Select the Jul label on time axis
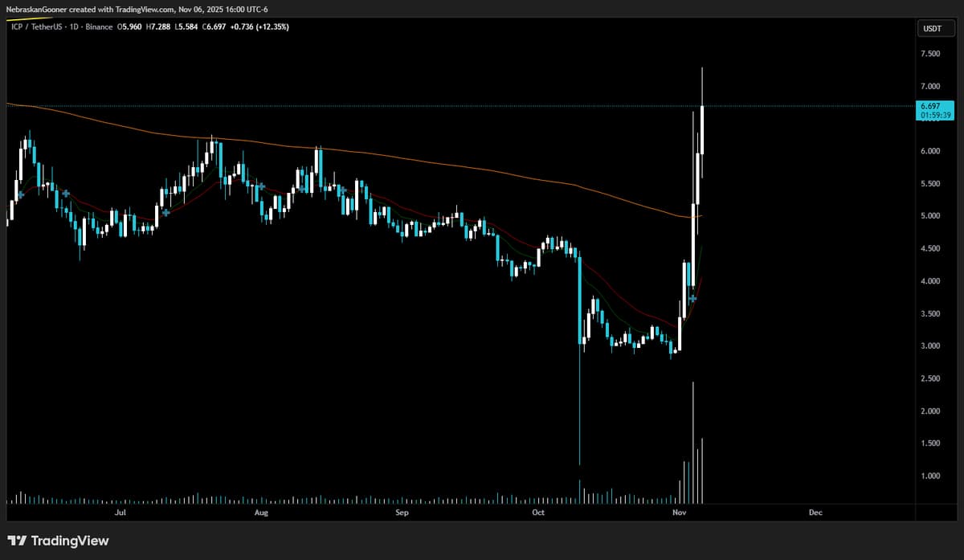This screenshot has height=560, width=964. [120, 512]
